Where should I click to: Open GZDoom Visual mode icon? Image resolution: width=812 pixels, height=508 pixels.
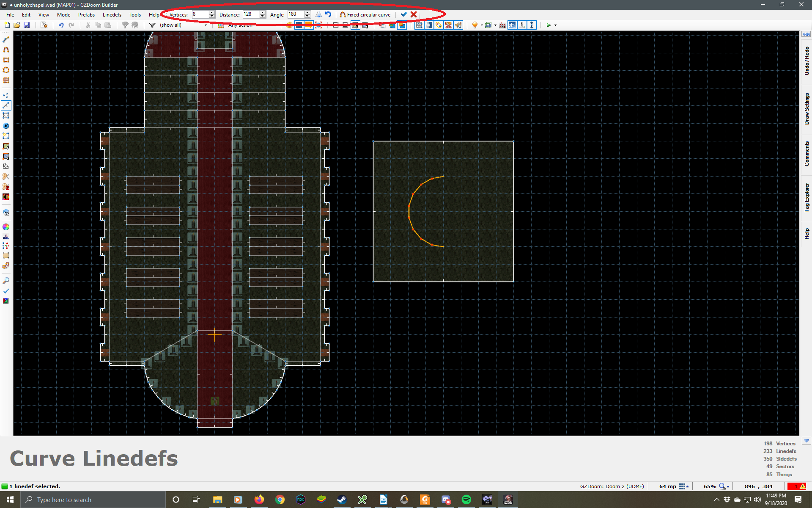(x=6, y=213)
